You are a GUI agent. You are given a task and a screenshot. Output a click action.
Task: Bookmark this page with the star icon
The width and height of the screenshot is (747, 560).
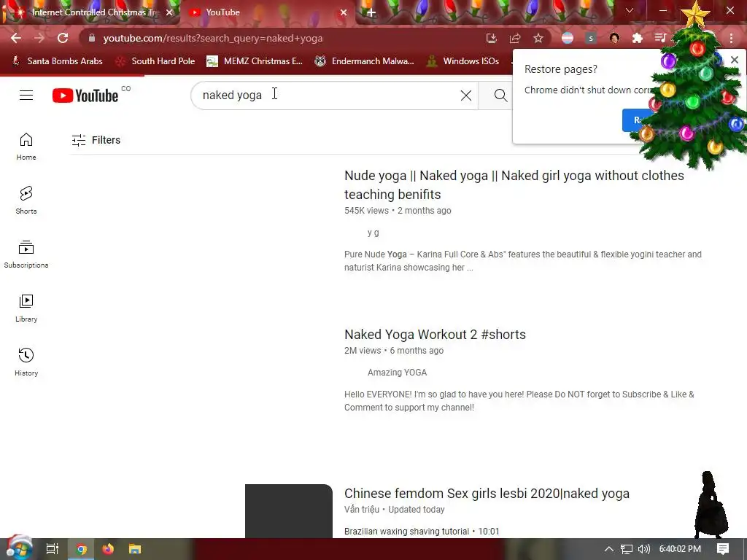[538, 38]
